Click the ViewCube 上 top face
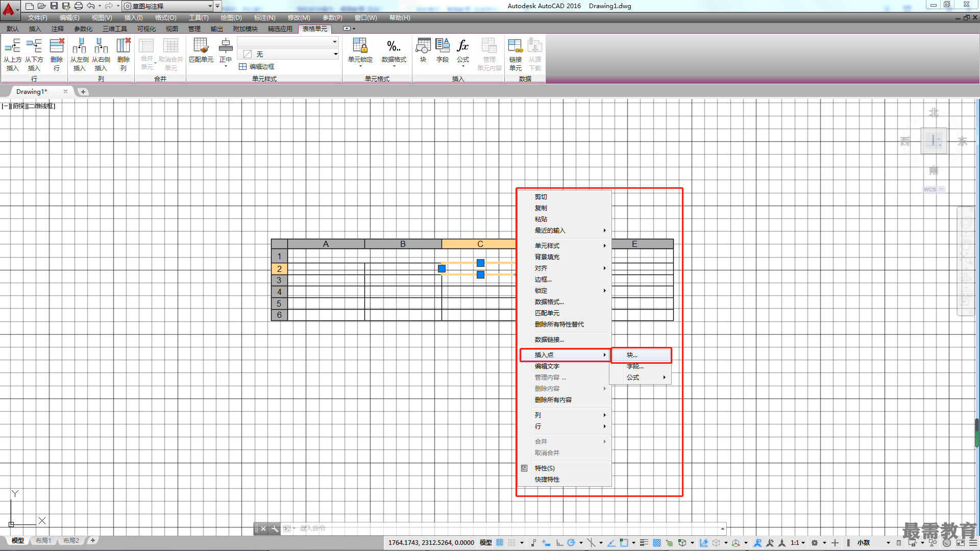Viewport: 980px width, 551px height. pyautogui.click(x=934, y=141)
